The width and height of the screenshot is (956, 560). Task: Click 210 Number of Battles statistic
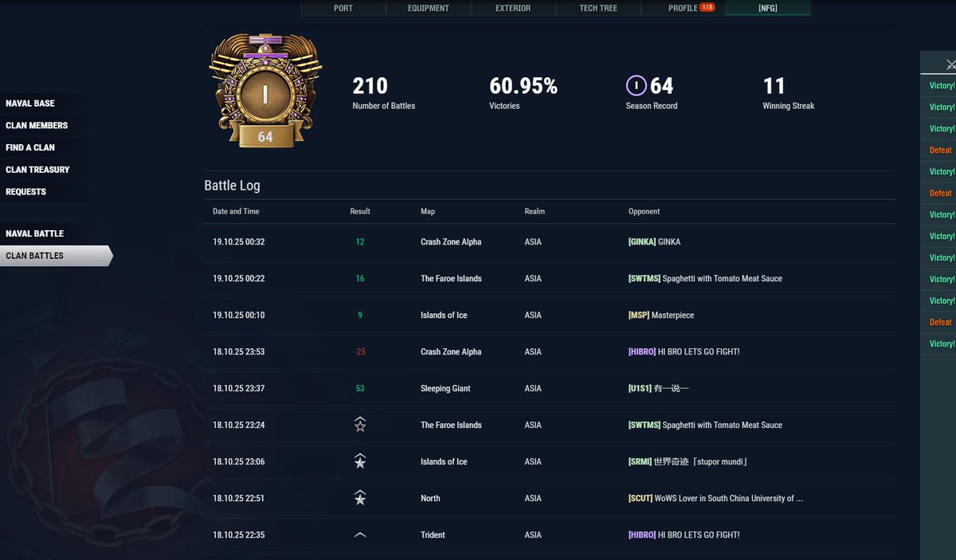(384, 92)
